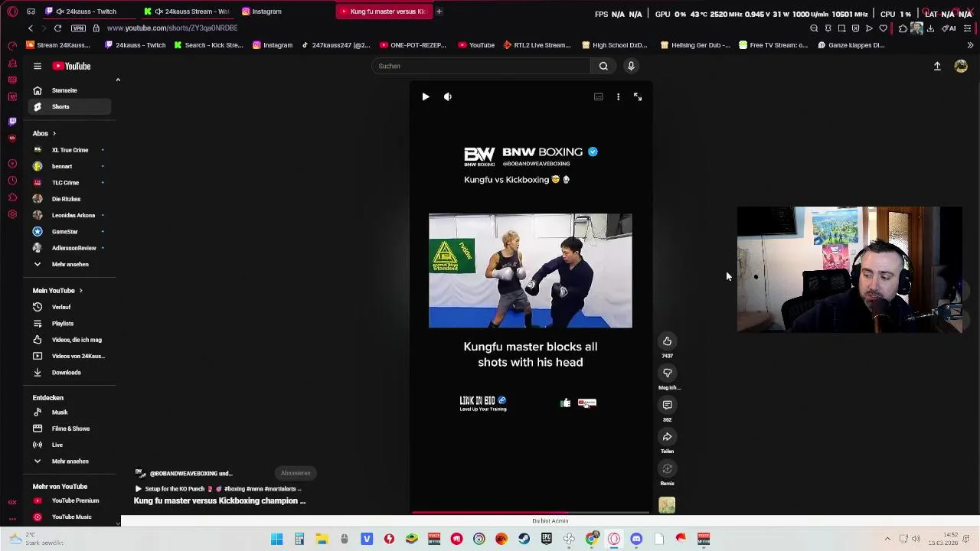
Task: Add page to bookmarks with heart icon
Action: tap(883, 28)
